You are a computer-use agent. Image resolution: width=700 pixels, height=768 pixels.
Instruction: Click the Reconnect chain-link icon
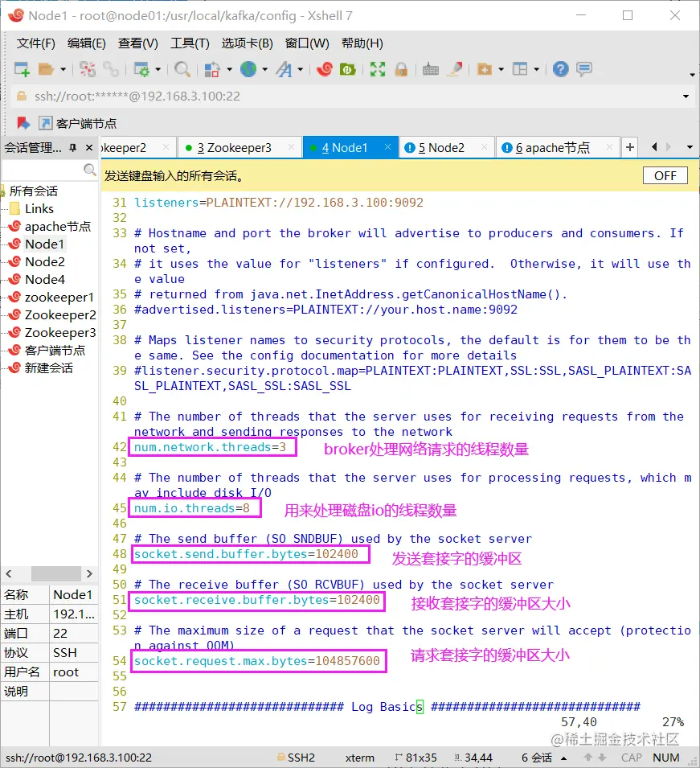(111, 69)
